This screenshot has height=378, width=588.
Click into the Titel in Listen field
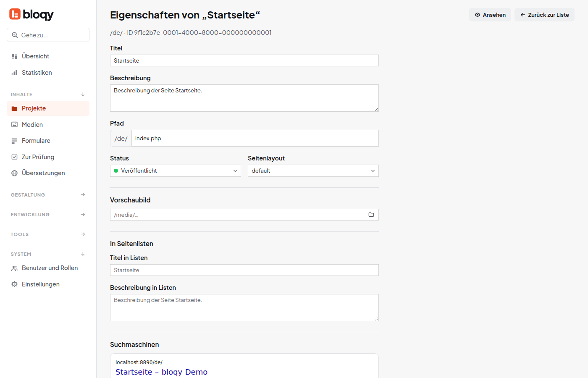tap(244, 270)
